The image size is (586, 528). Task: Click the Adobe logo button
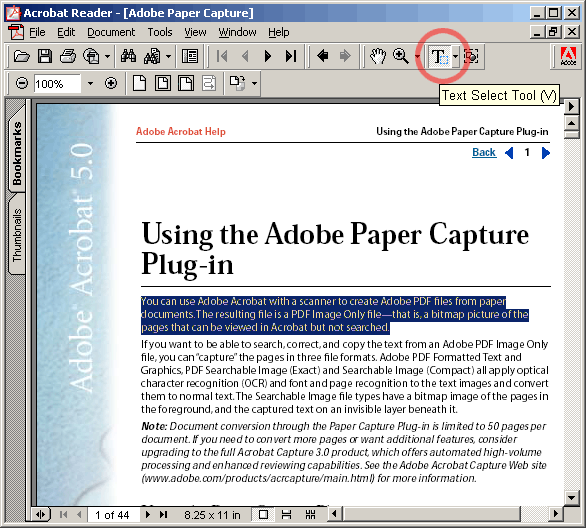pos(568,57)
